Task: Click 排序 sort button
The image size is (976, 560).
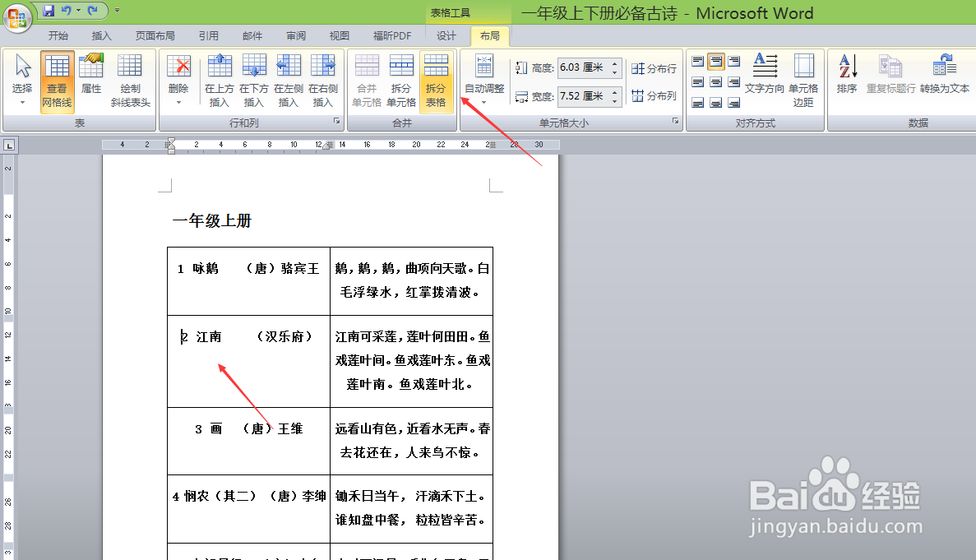Action: pos(847,75)
